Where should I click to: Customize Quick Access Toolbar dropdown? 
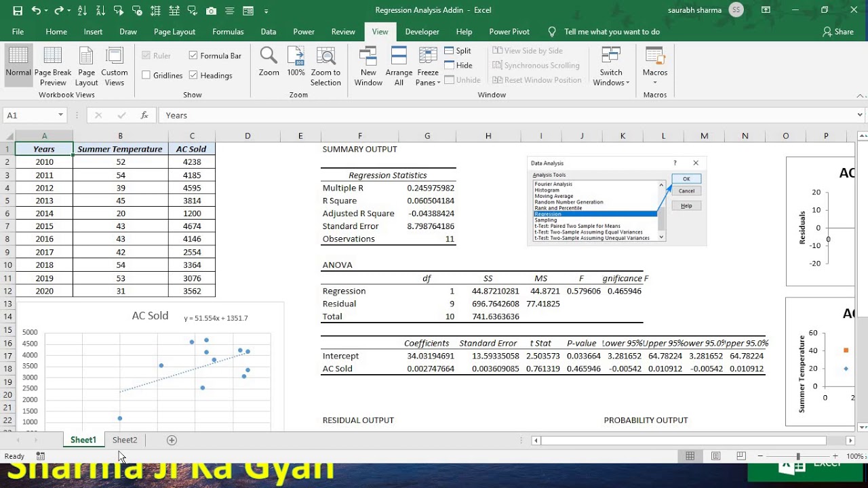coord(266,11)
